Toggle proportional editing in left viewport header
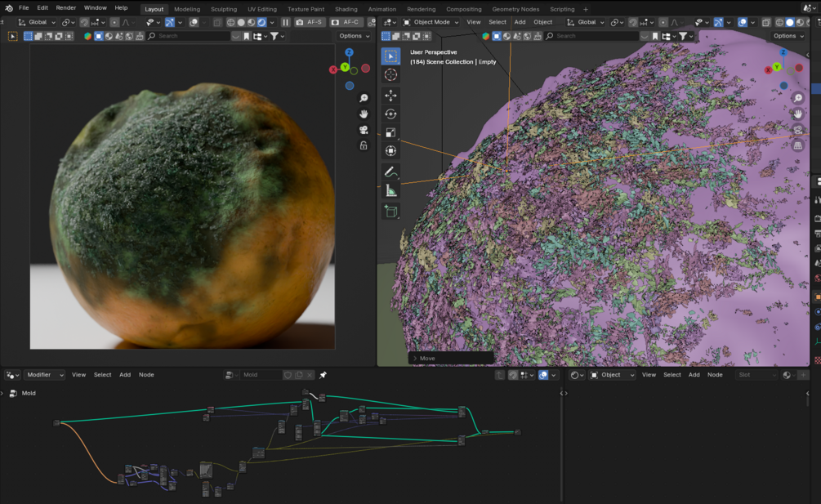This screenshot has height=504, width=821. coord(114,22)
